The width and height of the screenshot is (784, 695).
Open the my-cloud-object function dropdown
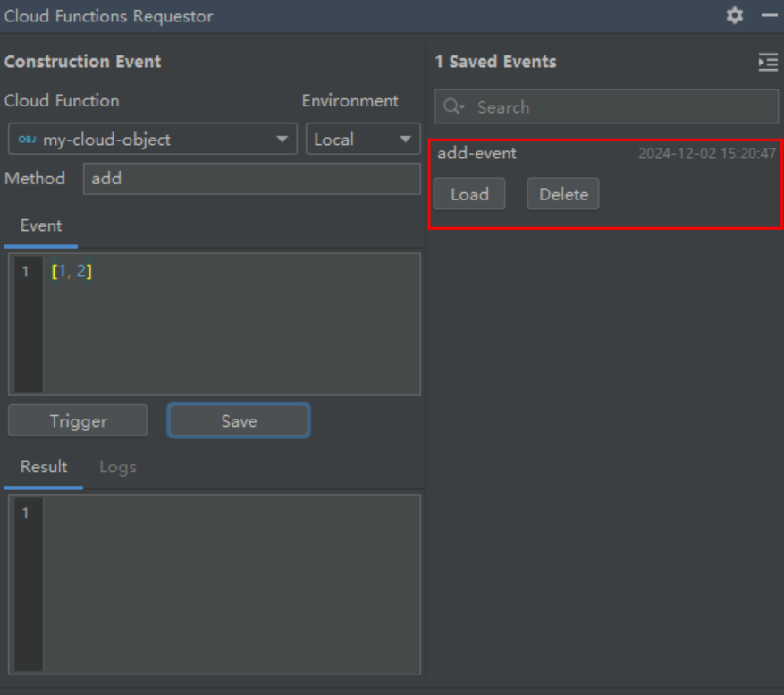(x=153, y=139)
